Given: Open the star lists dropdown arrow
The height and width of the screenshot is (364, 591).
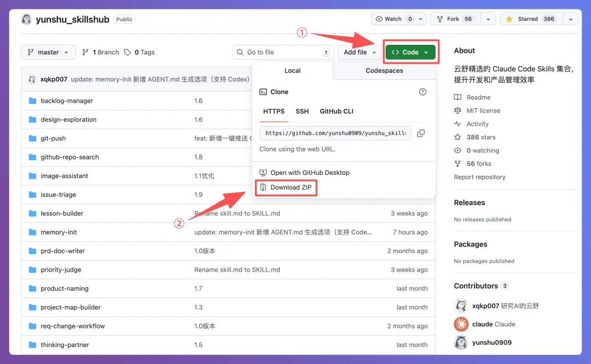Looking at the screenshot, I should [x=571, y=19].
